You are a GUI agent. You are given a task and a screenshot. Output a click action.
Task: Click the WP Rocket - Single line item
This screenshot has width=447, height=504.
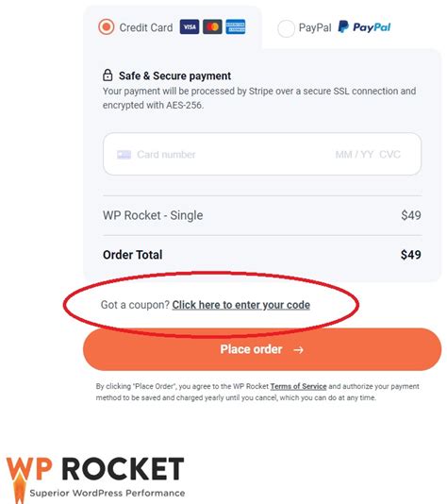pyautogui.click(x=262, y=215)
